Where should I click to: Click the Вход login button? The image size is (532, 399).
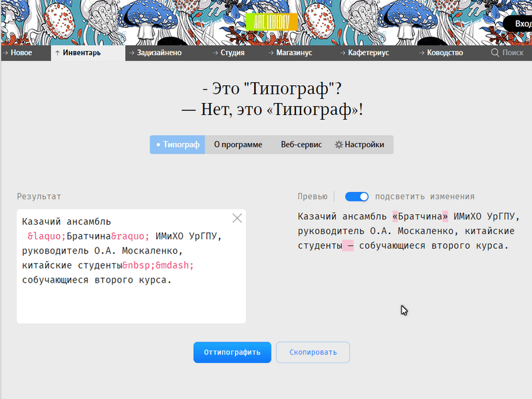coord(519,24)
